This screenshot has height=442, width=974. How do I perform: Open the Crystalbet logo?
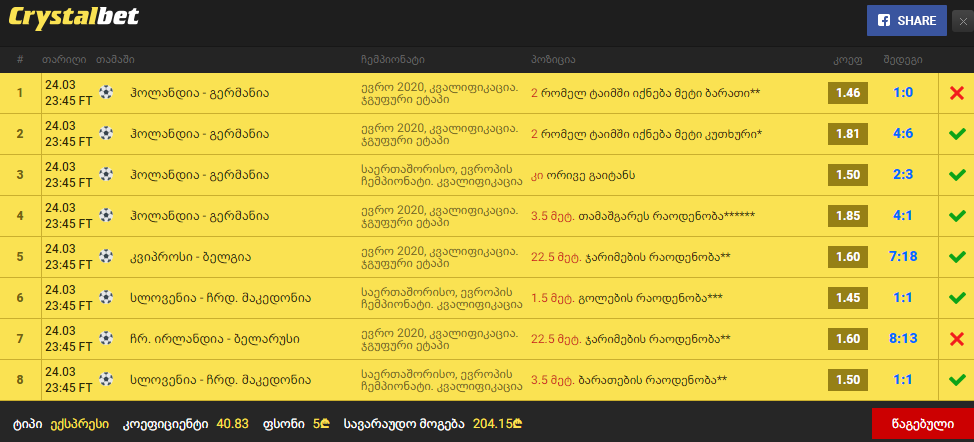[74, 18]
